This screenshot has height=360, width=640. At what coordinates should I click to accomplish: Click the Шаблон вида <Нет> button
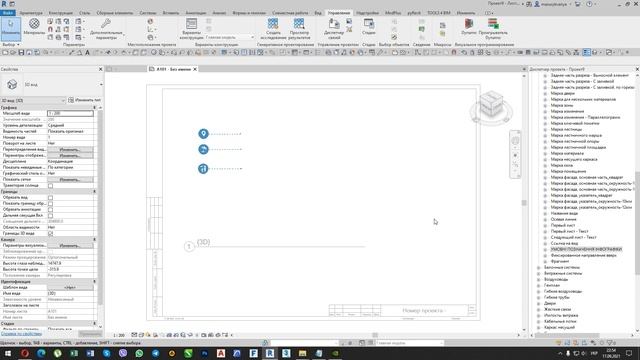(70, 288)
